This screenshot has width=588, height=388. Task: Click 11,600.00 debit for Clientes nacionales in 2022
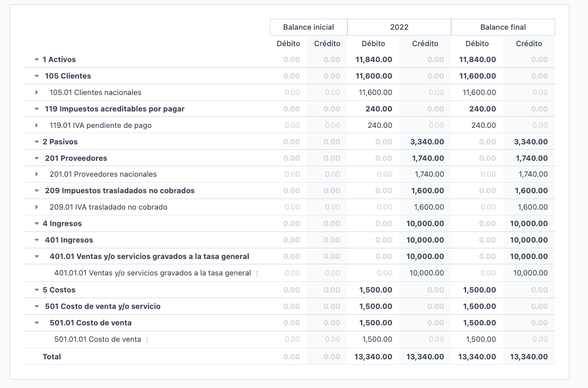tap(375, 93)
